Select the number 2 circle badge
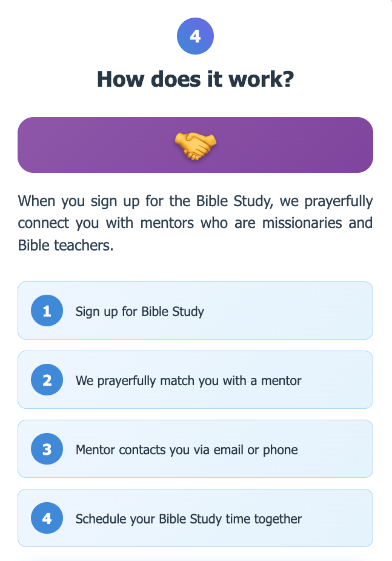The image size is (392, 561). point(47,380)
